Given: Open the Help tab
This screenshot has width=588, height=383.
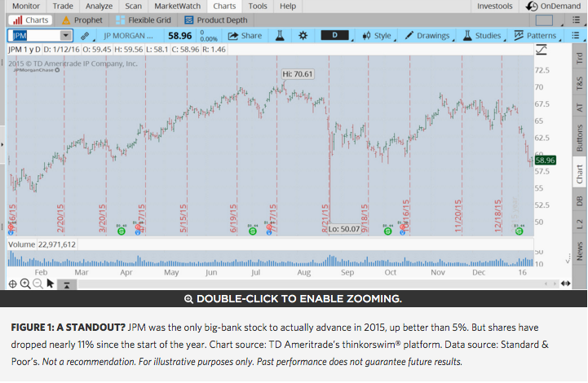Looking at the screenshot, I should [288, 6].
